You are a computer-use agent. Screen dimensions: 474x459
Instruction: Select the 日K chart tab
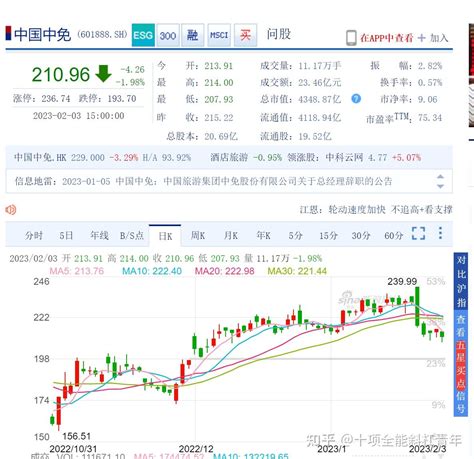[165, 236]
